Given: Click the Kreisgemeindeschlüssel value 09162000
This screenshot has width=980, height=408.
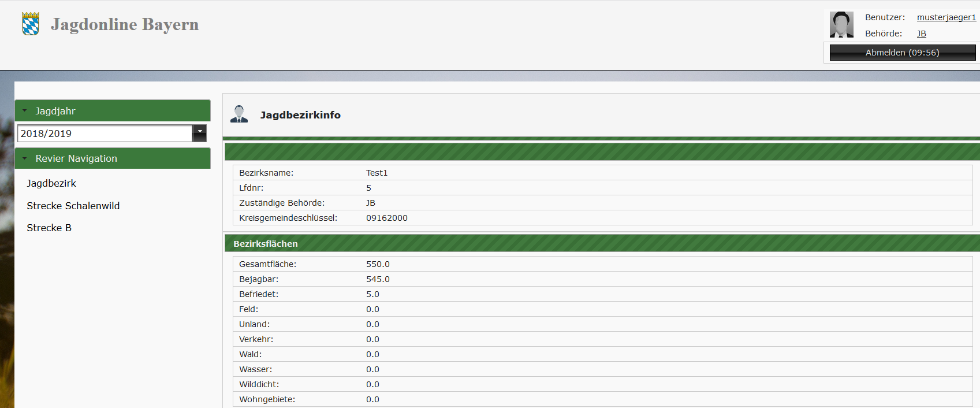Looking at the screenshot, I should (x=386, y=218).
